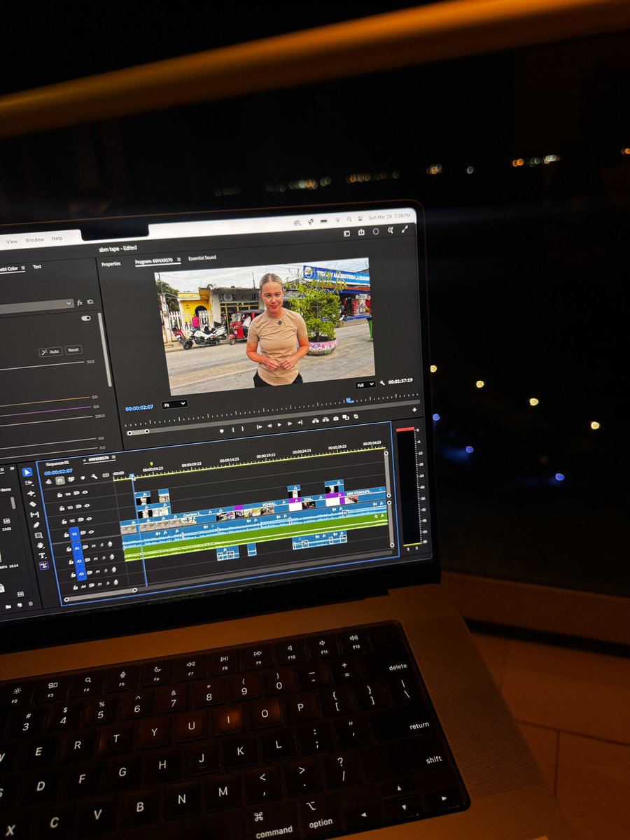Select the Track Select Forward tool
The image size is (630, 840).
[x=29, y=483]
